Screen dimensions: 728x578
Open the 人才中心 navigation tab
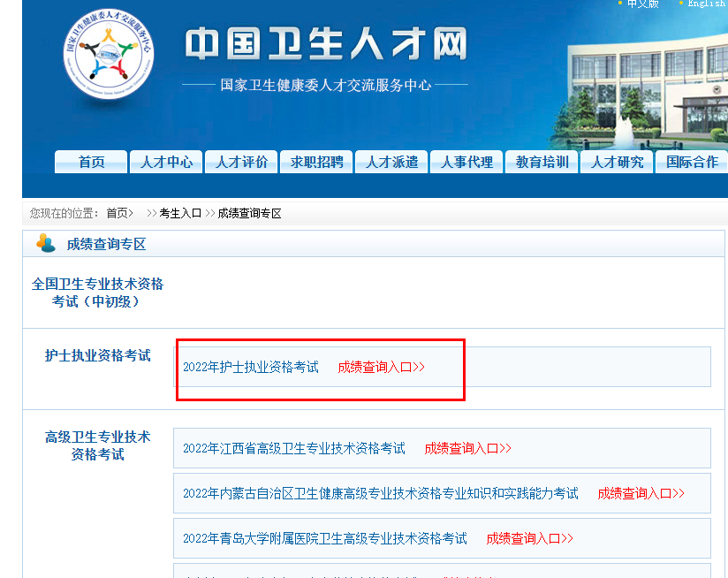[166, 162]
